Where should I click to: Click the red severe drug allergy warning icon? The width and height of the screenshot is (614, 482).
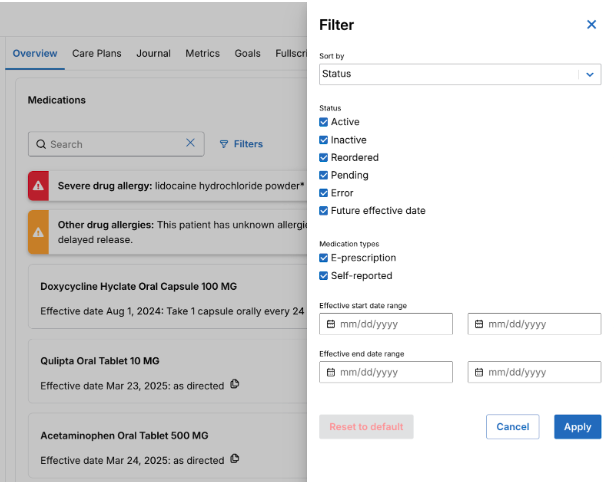click(38, 186)
